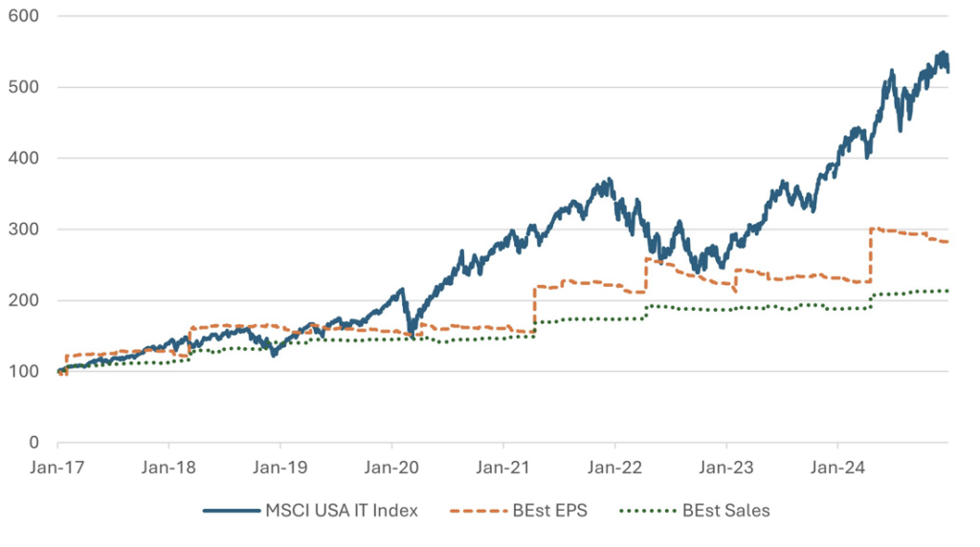Choose the Jan-22 x-axis label
Image resolution: width=980 pixels, height=547 pixels.
(614, 470)
